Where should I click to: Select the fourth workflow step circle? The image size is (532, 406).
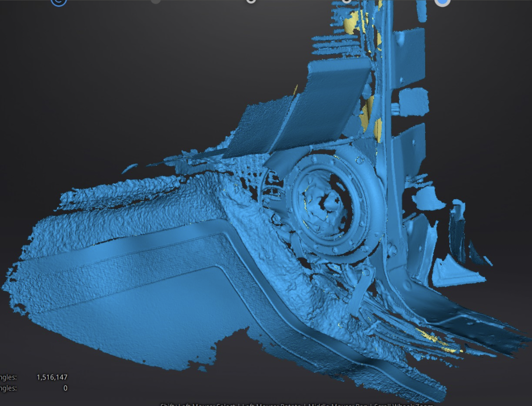pyautogui.click(x=346, y=1)
